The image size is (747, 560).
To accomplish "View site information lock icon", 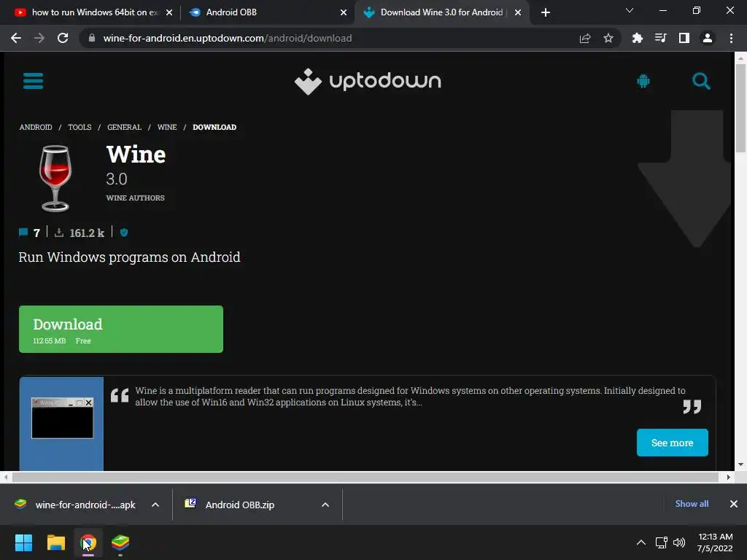I will pos(92,38).
